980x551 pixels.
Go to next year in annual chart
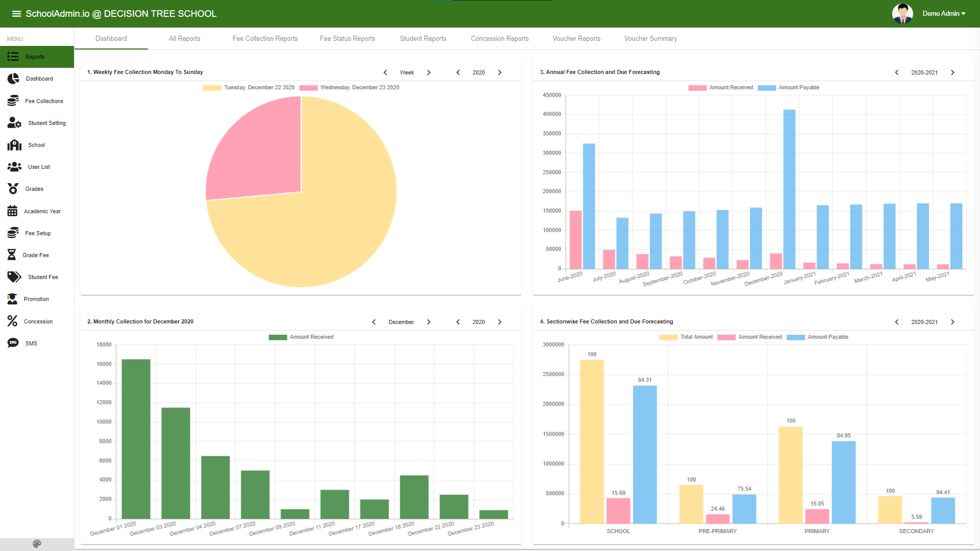tap(952, 72)
